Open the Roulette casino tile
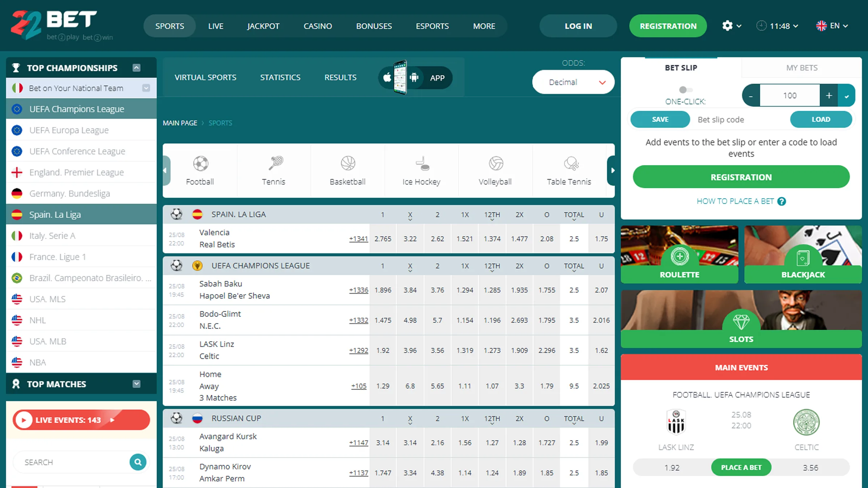 pyautogui.click(x=679, y=254)
